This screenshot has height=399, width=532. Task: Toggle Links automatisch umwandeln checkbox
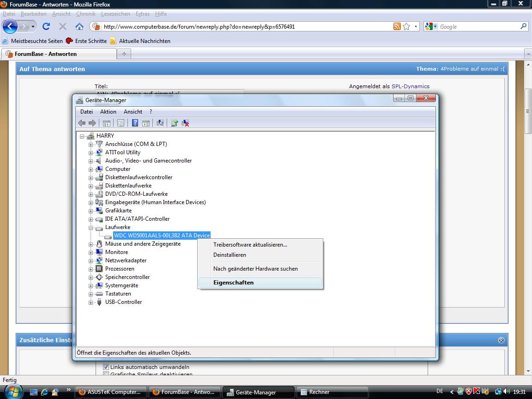pyautogui.click(x=106, y=367)
